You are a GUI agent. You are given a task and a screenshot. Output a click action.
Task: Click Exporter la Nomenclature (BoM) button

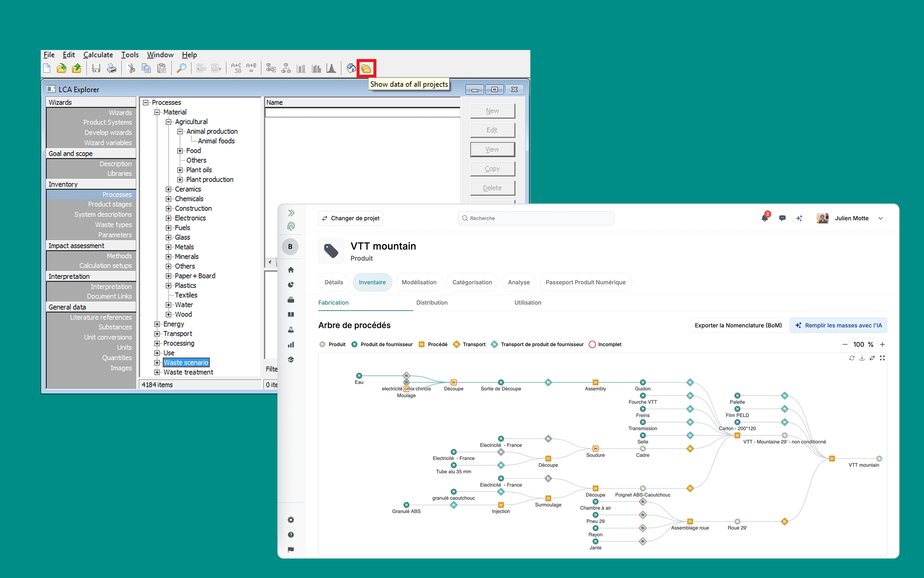coord(738,325)
